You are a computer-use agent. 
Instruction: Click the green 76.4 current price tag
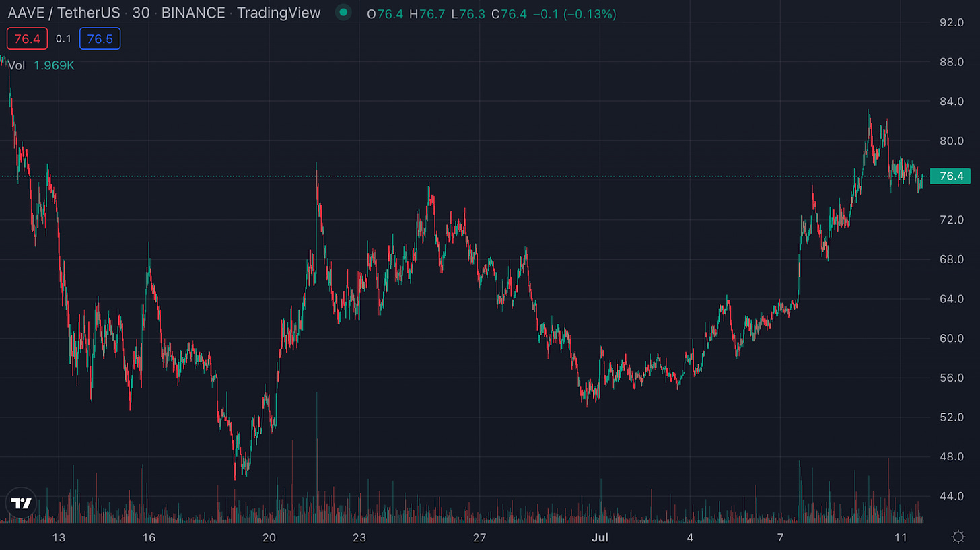[950, 176]
